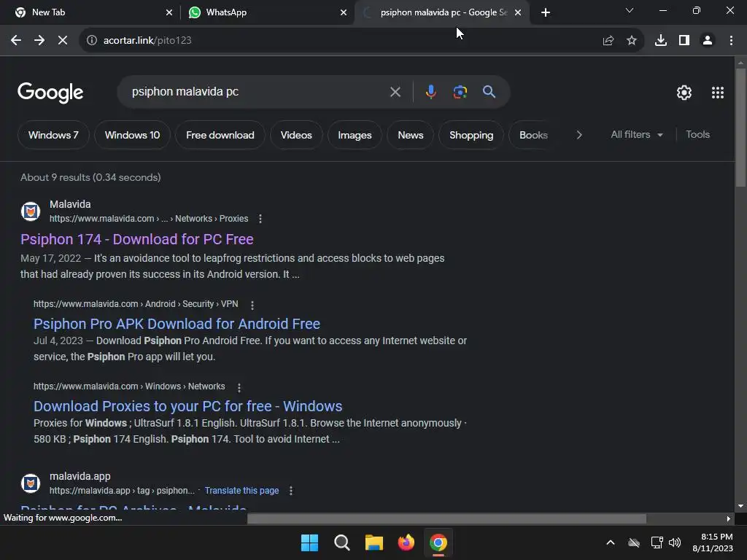Share this page icon in address bar

(x=608, y=41)
